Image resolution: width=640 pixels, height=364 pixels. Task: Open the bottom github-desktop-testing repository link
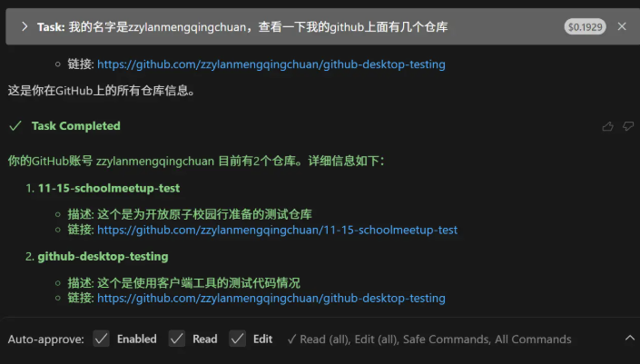click(271, 299)
